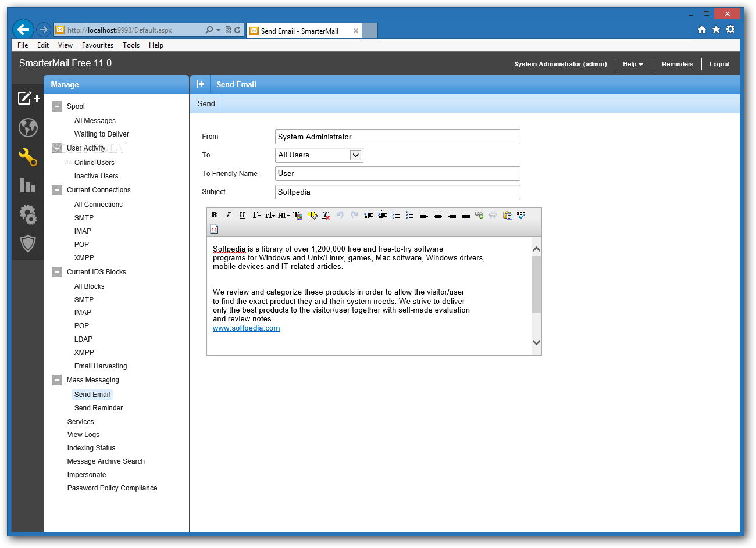Select Waiting to Deliver item
The height and width of the screenshot is (548, 756).
point(102,134)
